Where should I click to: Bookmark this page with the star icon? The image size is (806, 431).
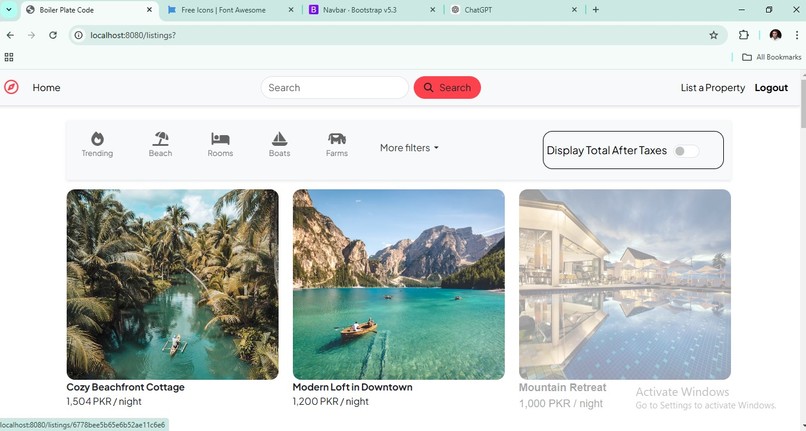(713, 35)
